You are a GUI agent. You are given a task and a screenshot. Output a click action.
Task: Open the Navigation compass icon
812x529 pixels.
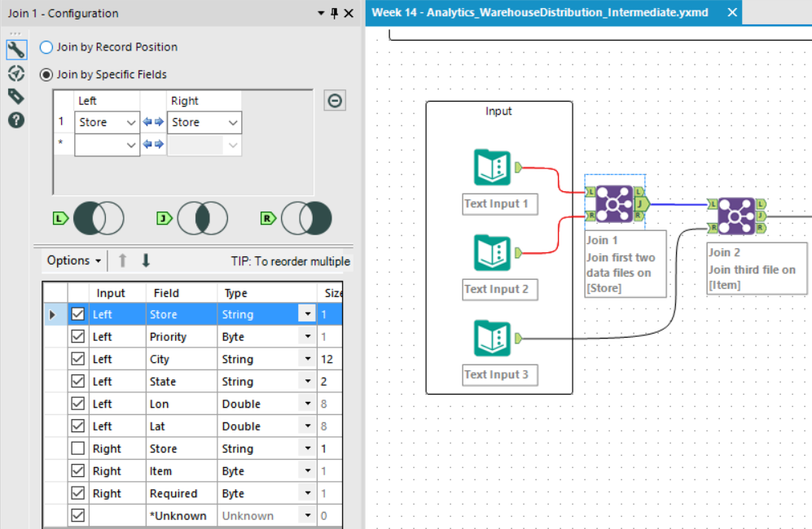[x=15, y=73]
